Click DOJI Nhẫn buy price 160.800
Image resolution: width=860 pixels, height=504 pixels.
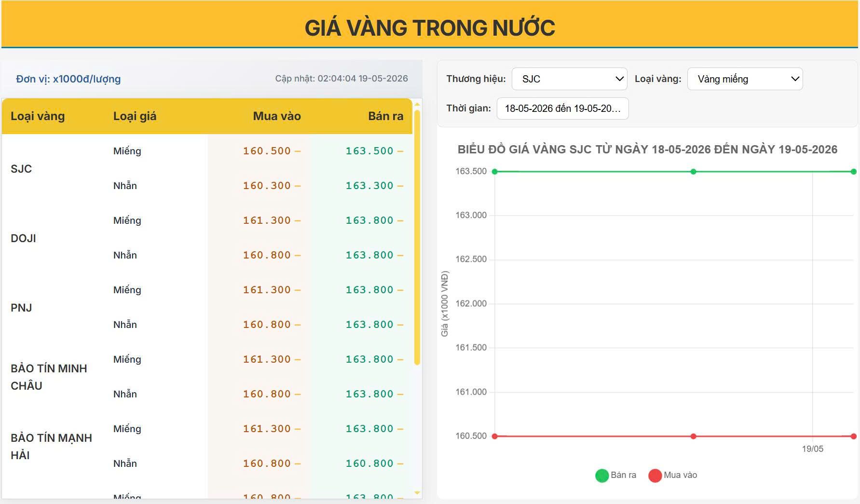267,255
